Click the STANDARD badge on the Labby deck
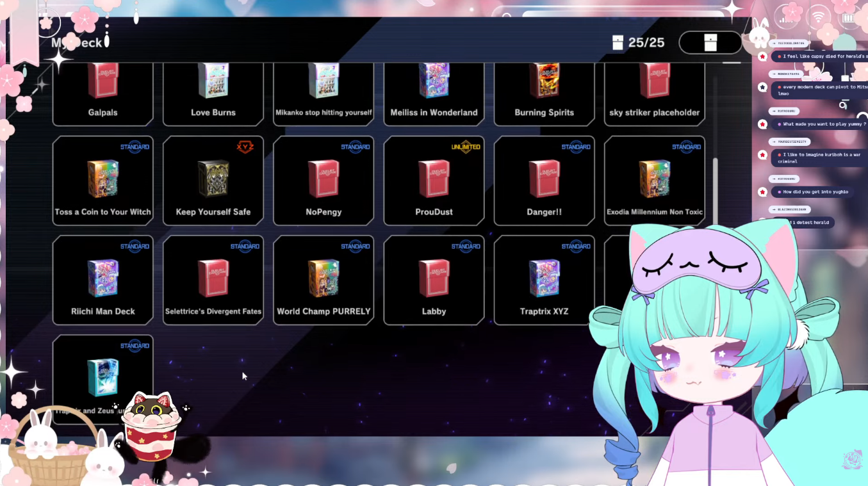The image size is (868, 486). 466,247
